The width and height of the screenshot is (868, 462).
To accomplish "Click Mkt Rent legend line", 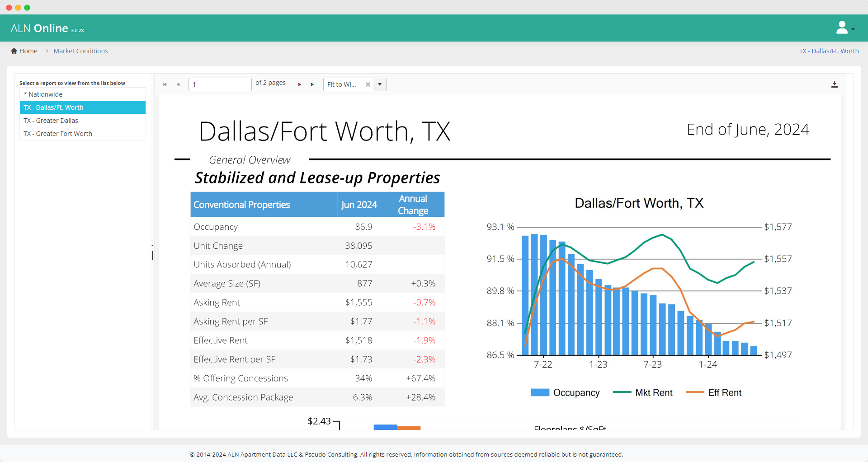I will coord(622,392).
